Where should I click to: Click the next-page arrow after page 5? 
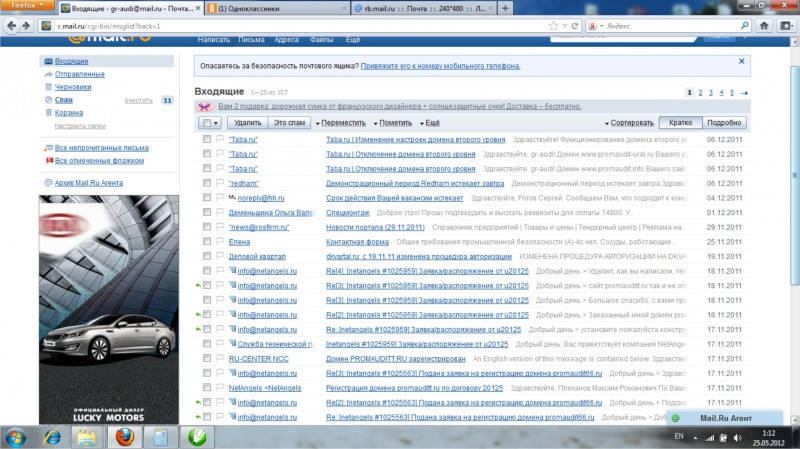click(744, 93)
